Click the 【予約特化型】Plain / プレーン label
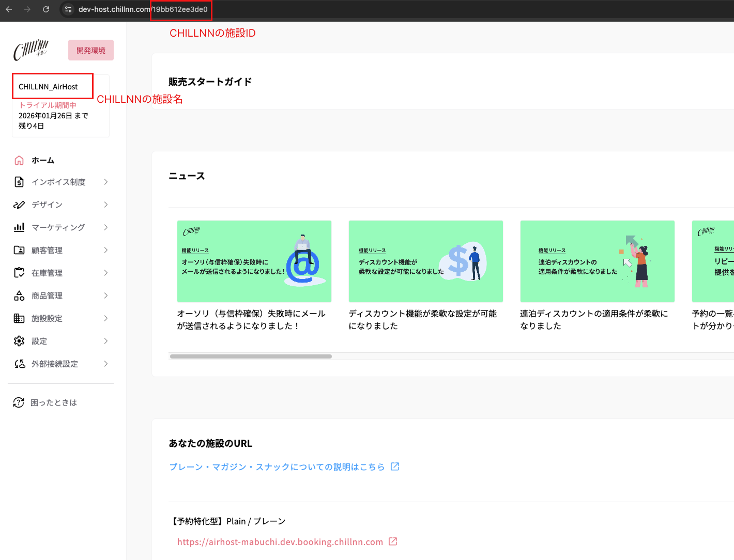Image resolution: width=734 pixels, height=560 pixels. point(227,521)
